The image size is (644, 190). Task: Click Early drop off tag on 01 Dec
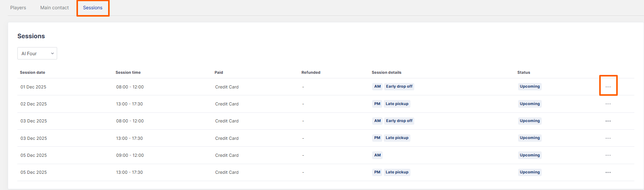pos(399,87)
